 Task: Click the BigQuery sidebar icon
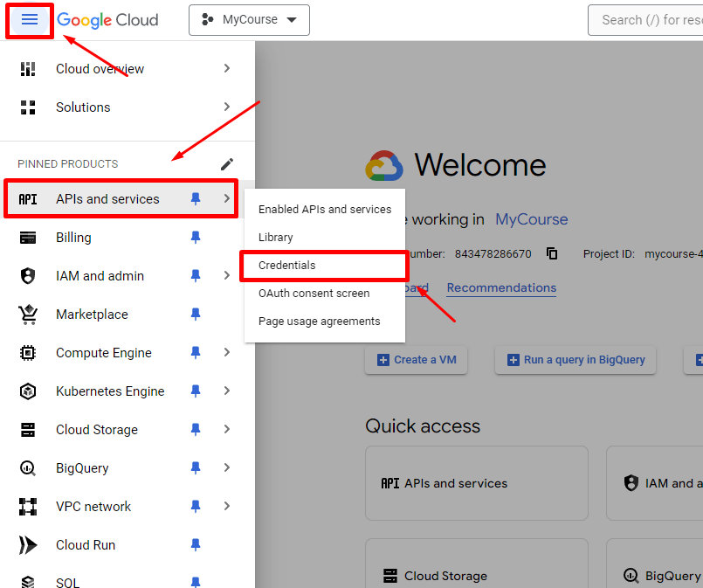[28, 468]
